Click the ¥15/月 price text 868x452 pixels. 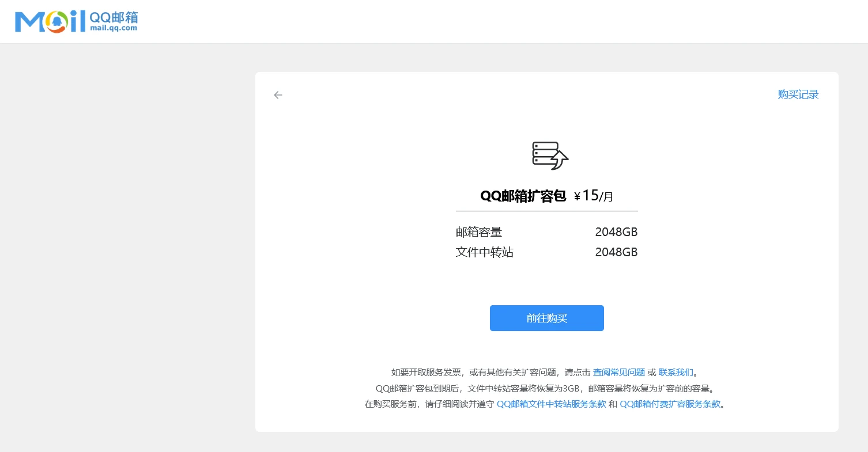point(594,196)
